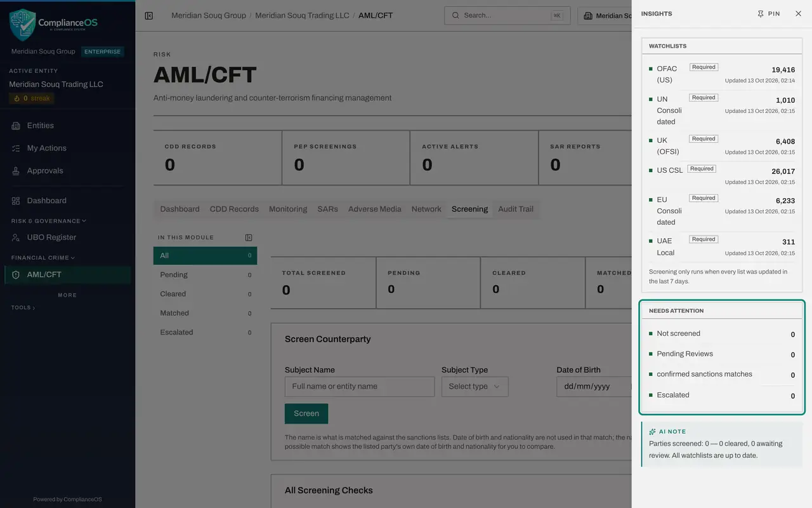Collapse the Financial Crime section
Screen dimensions: 812x508
(43, 258)
